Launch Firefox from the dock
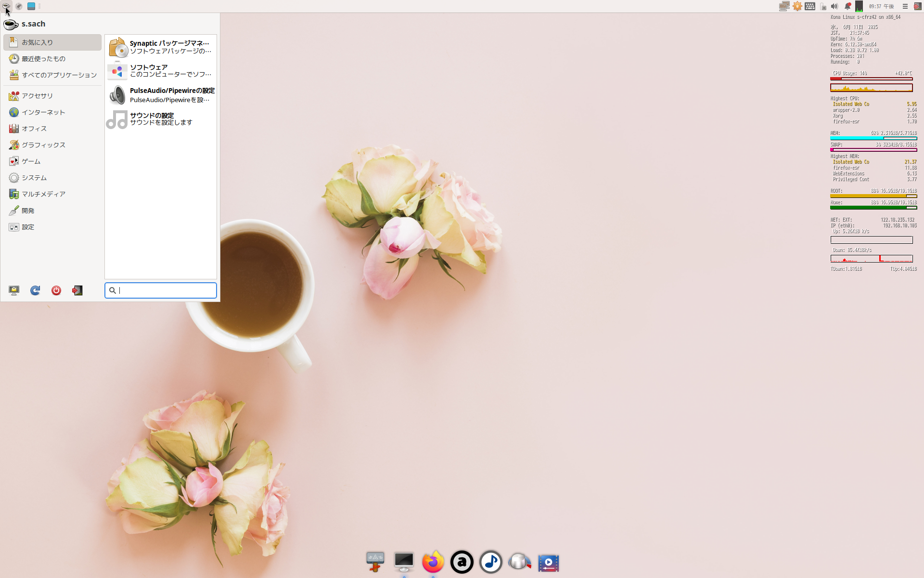 tap(433, 562)
